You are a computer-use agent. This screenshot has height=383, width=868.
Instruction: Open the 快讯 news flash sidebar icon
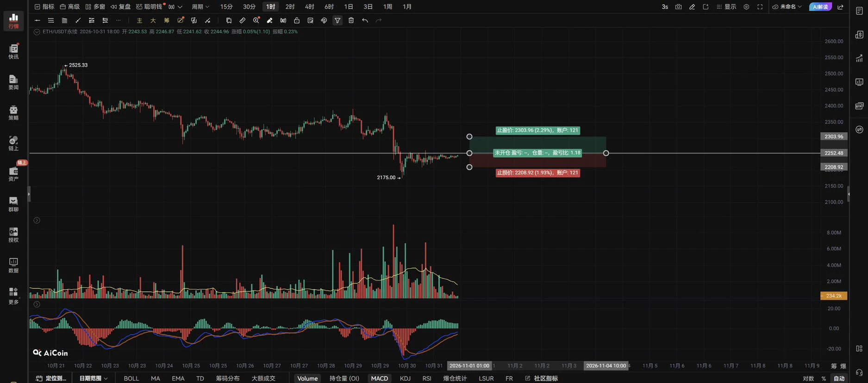[x=13, y=51]
